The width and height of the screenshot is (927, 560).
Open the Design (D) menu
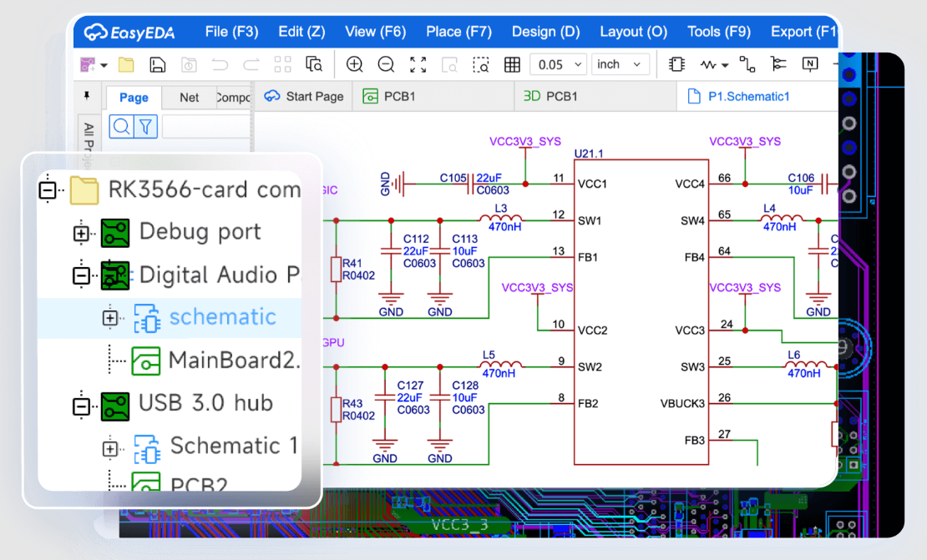coord(545,32)
